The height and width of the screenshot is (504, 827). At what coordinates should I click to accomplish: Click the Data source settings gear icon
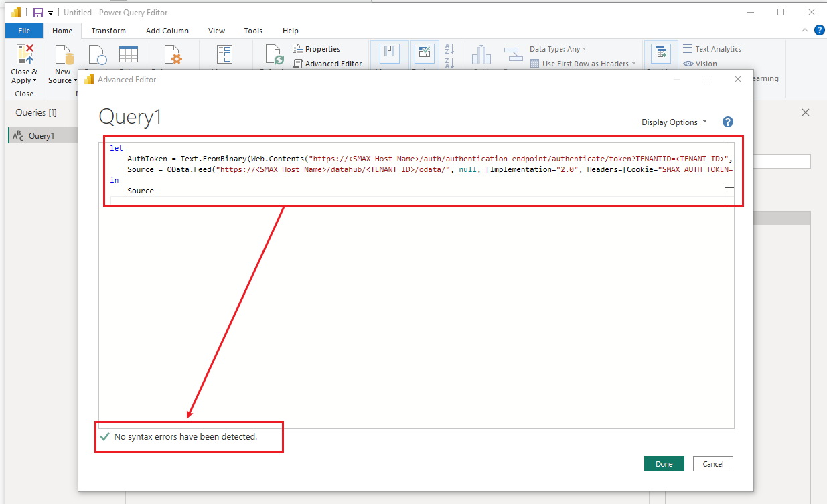[172, 55]
